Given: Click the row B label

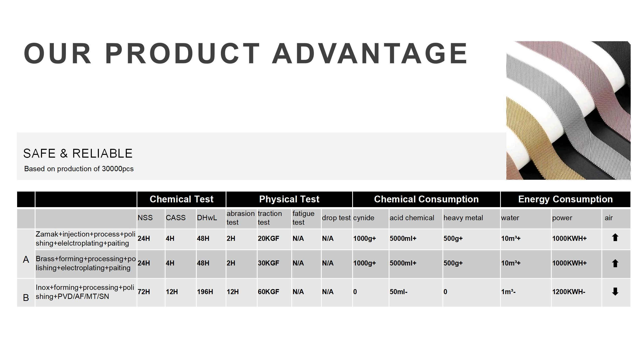Looking at the screenshot, I should pyautogui.click(x=26, y=298).
